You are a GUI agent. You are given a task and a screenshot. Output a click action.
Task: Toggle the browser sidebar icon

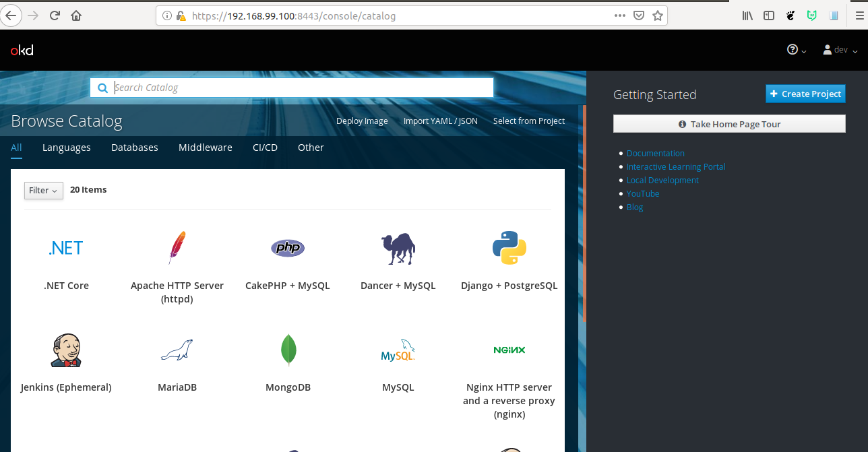(769, 15)
